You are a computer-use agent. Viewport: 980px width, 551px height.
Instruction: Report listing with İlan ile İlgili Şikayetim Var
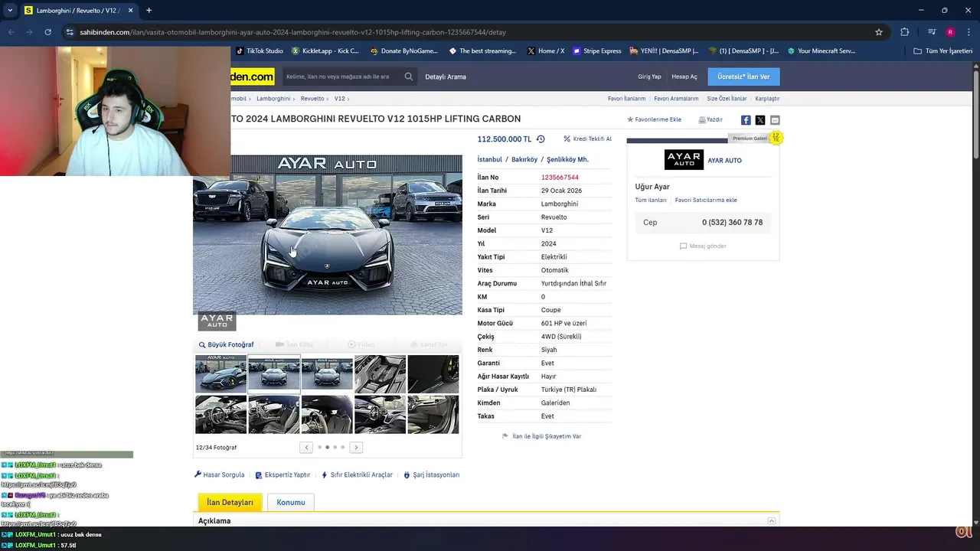pyautogui.click(x=541, y=436)
